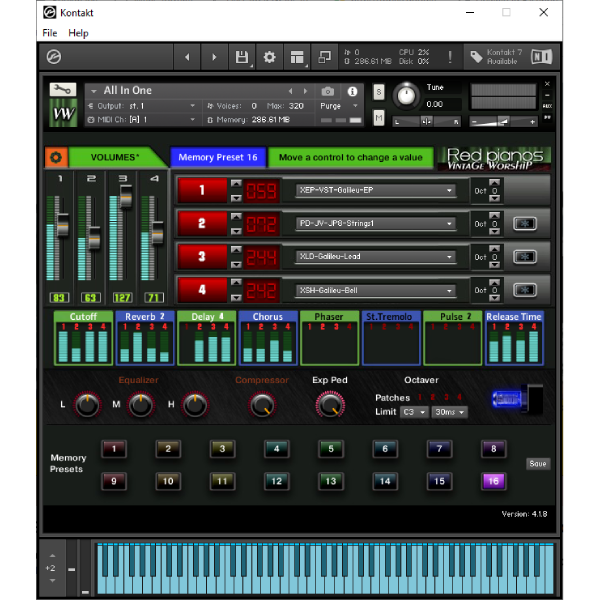Open the Reverb 2 effect panel

click(145, 338)
